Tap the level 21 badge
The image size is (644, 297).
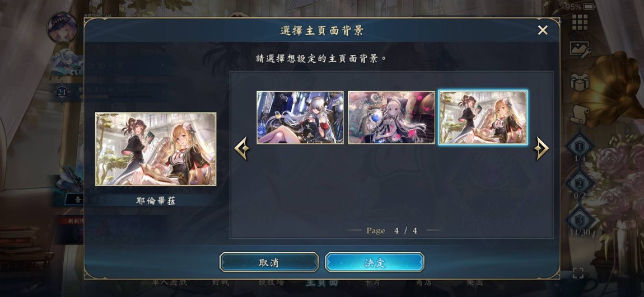click(62, 93)
